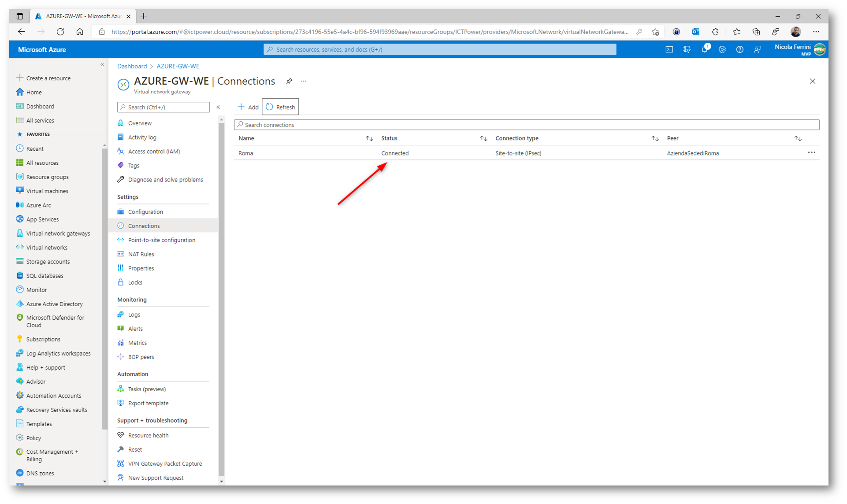This screenshot has height=504, width=847.
Task: Open Export template menu item
Action: 148,403
